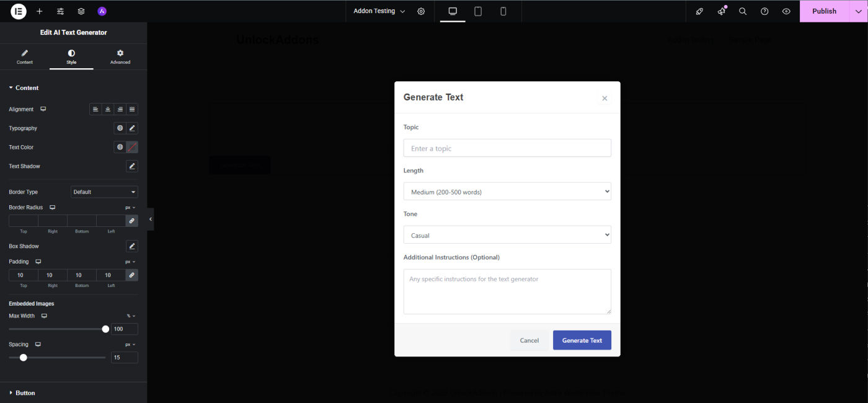Open the Tone dropdown
The width and height of the screenshot is (868, 403).
click(507, 235)
